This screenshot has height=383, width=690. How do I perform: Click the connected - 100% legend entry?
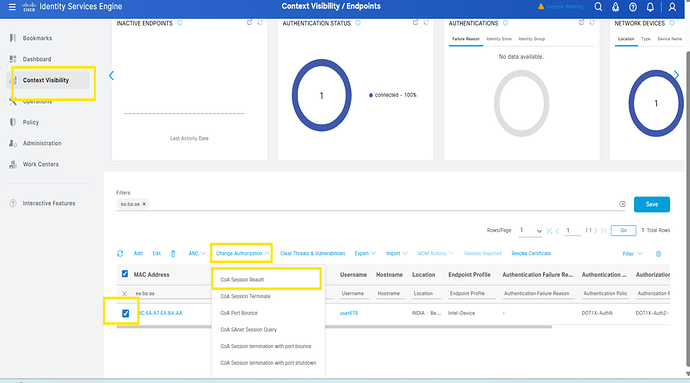pyautogui.click(x=393, y=95)
